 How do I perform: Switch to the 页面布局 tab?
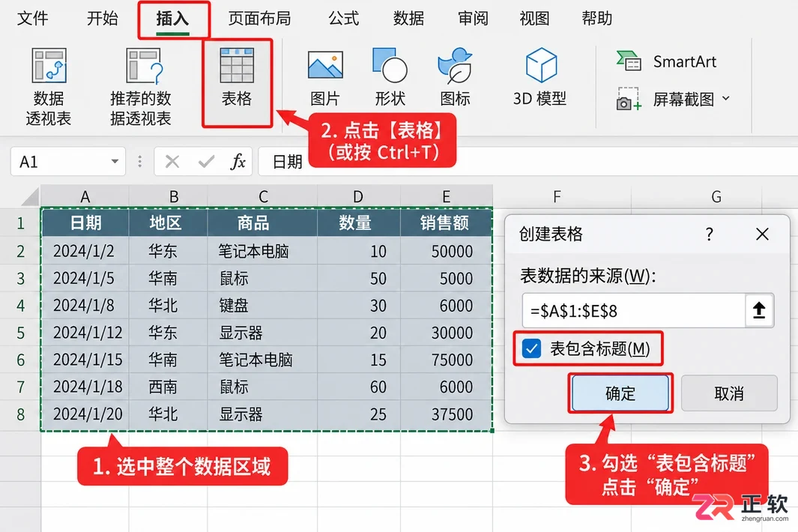259,18
